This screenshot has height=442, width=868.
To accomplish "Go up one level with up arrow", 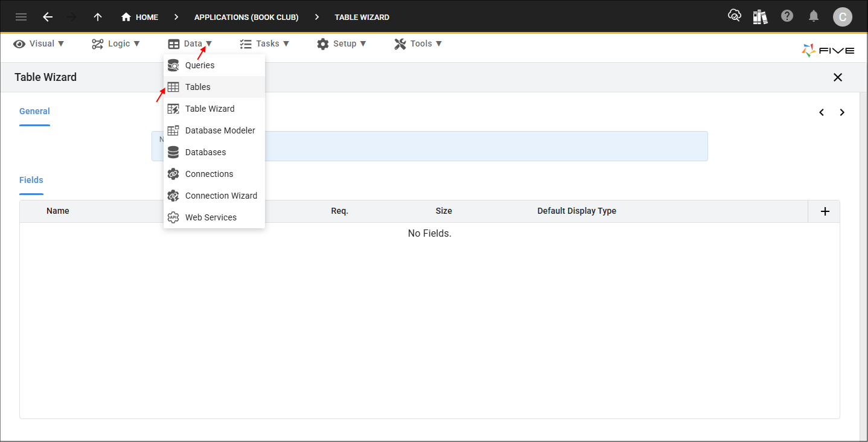I will (x=98, y=17).
